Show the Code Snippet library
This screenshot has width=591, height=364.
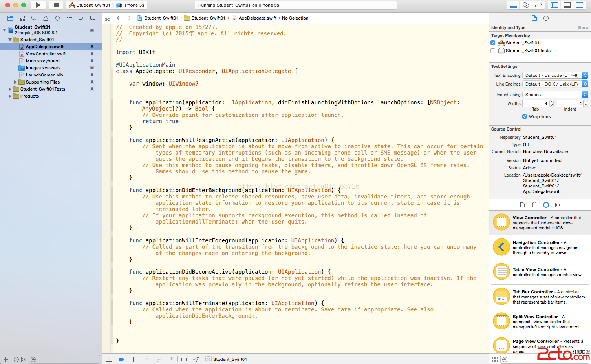coord(534,205)
